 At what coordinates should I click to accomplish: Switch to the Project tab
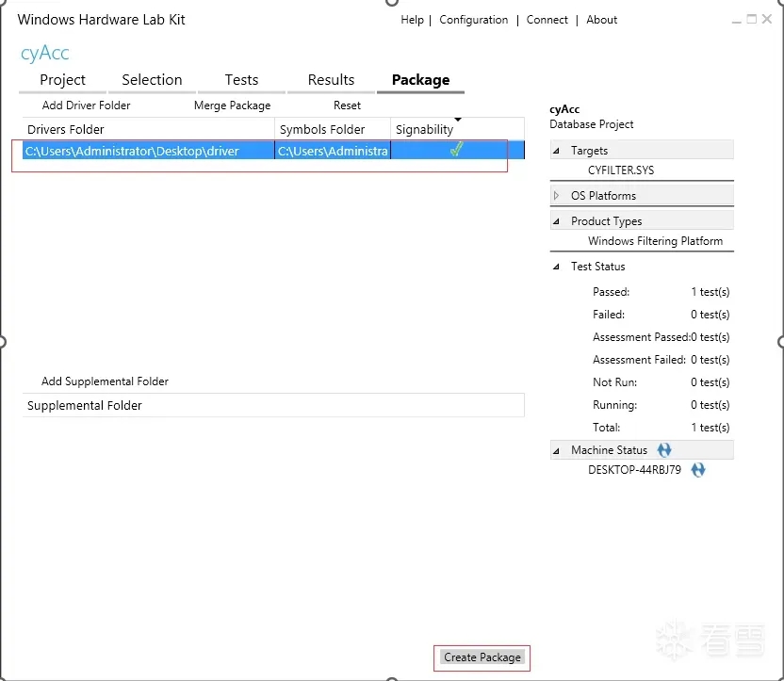point(63,80)
